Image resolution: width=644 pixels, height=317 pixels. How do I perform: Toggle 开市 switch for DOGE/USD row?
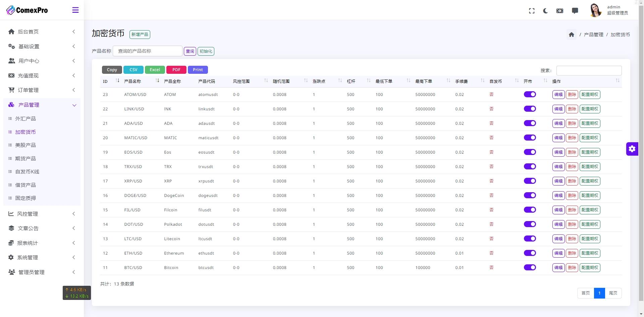point(530,196)
